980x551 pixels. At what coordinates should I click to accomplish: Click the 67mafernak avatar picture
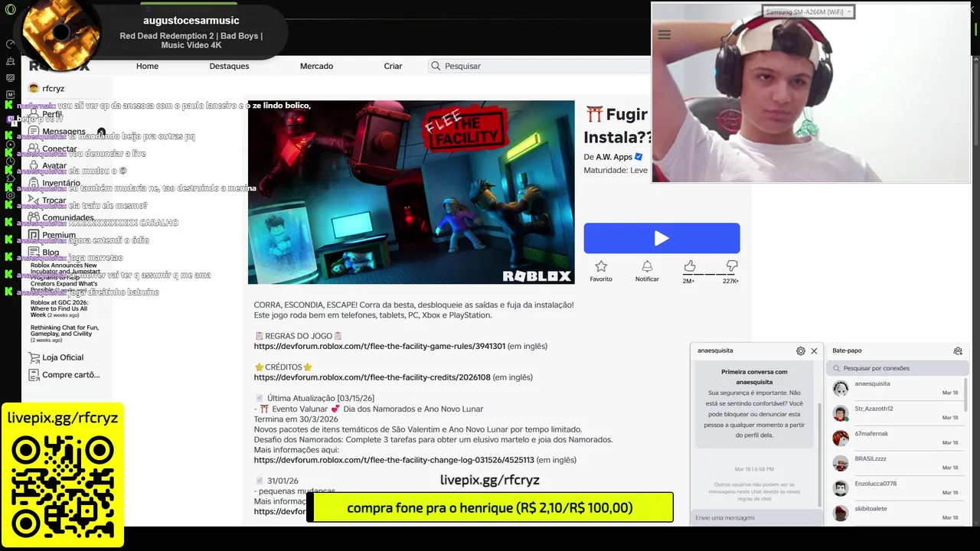(841, 438)
